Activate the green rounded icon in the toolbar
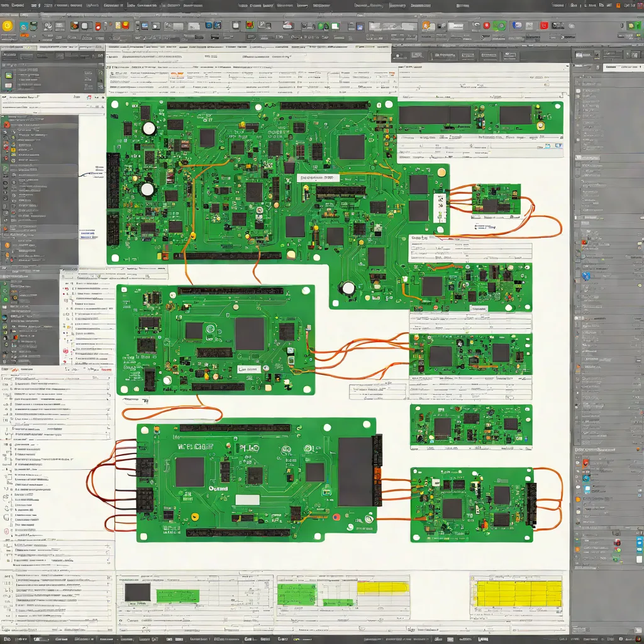The image size is (644, 644). coord(500,25)
